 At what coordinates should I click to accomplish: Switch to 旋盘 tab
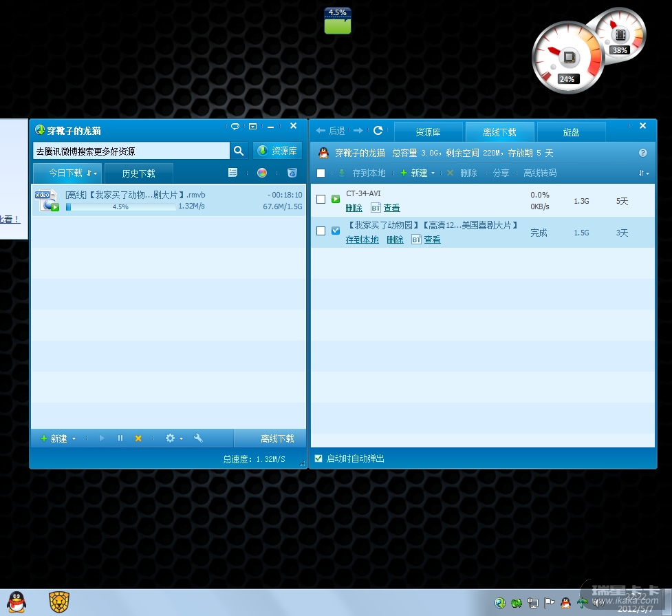pos(571,132)
